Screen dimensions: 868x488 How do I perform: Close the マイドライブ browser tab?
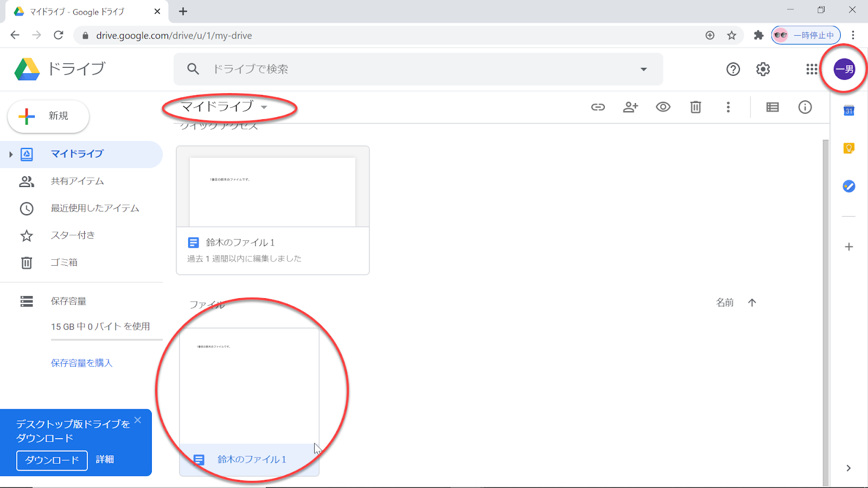[157, 11]
